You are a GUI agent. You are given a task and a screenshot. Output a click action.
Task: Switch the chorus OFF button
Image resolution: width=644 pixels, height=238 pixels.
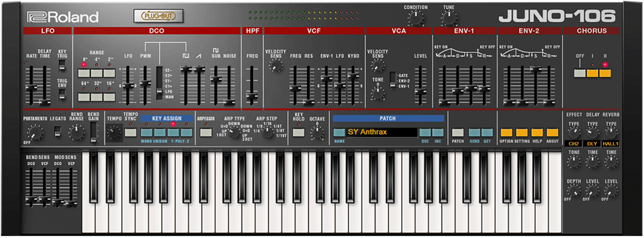pos(580,74)
